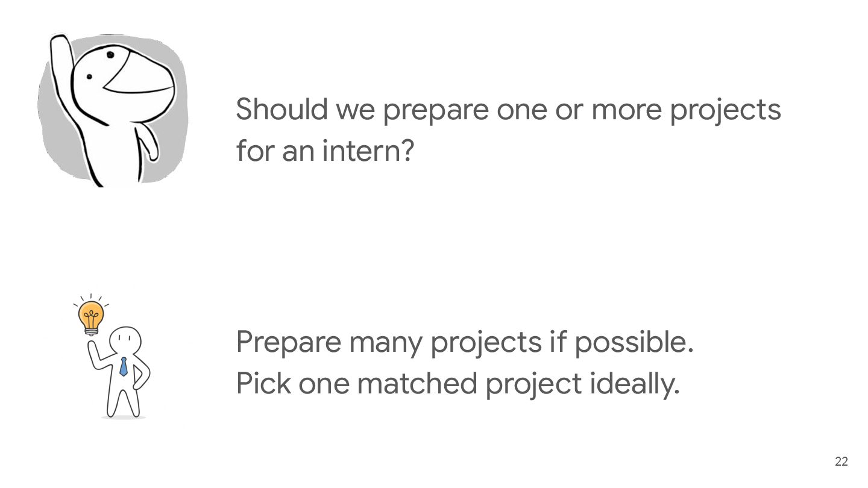868x488 pixels.
Task: Click the shadow under the stick figure
Action: click(x=124, y=416)
